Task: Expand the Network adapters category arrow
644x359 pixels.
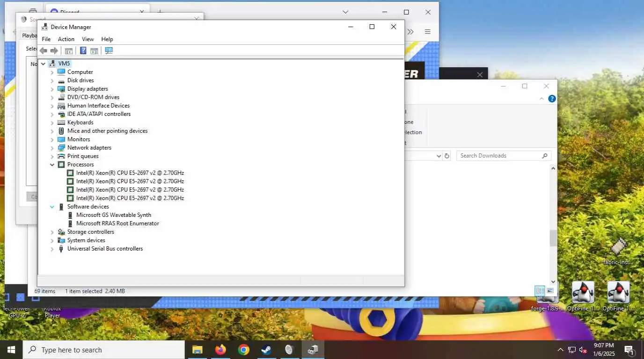Action: coord(52,148)
